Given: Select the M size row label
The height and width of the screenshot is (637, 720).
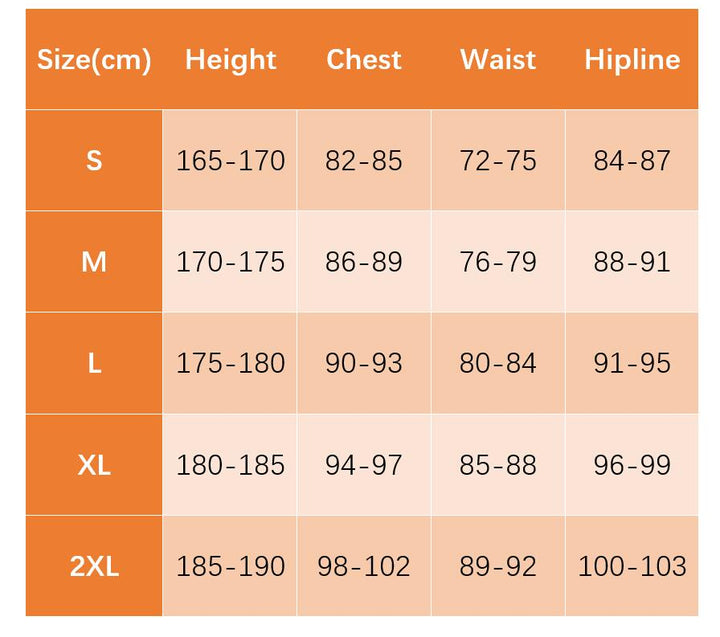Looking at the screenshot, I should tap(94, 262).
